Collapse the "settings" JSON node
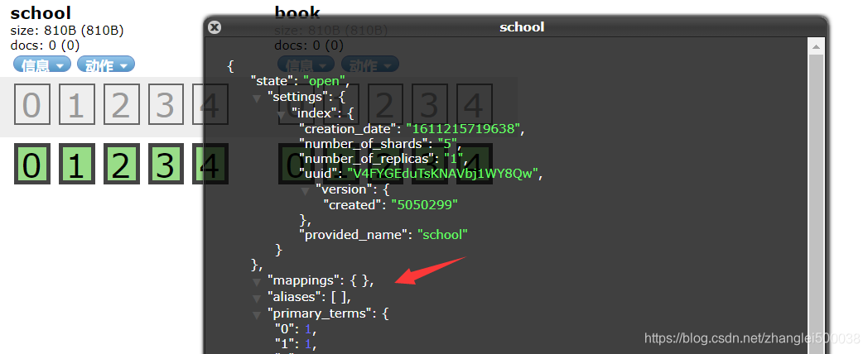 point(257,98)
